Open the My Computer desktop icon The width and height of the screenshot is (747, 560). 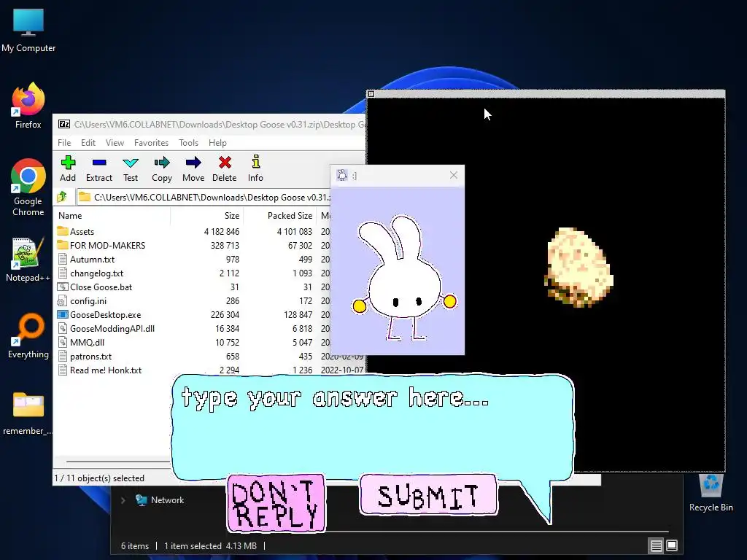pos(28,31)
